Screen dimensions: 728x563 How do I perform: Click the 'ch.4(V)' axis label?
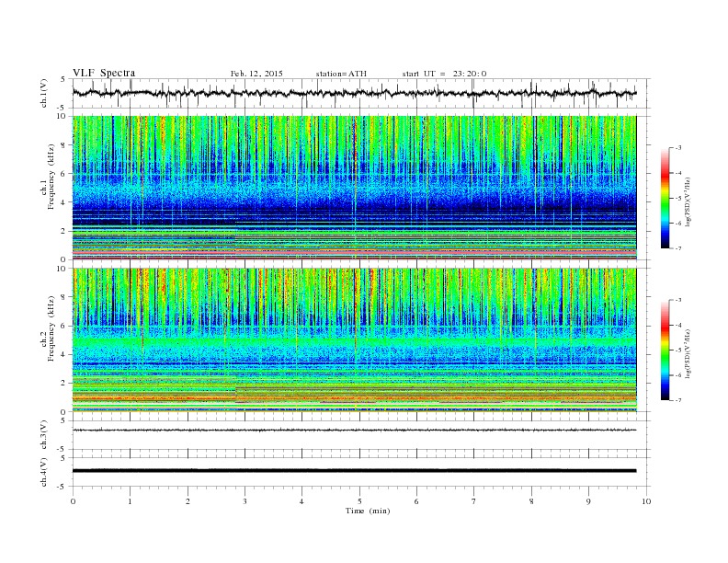(x=44, y=472)
